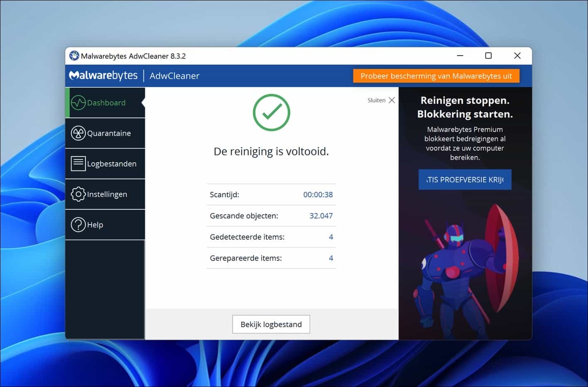Click the Gescande objecten count 32.047
This screenshot has width=588, height=387.
[321, 216]
